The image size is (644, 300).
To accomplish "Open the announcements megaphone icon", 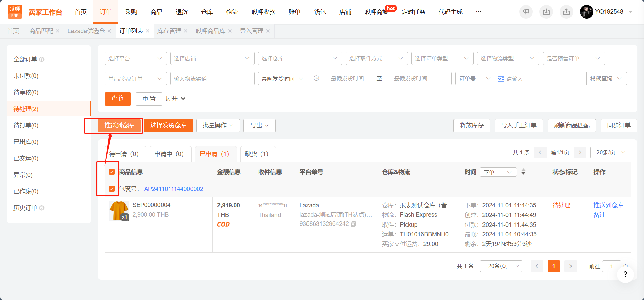I will (x=526, y=12).
